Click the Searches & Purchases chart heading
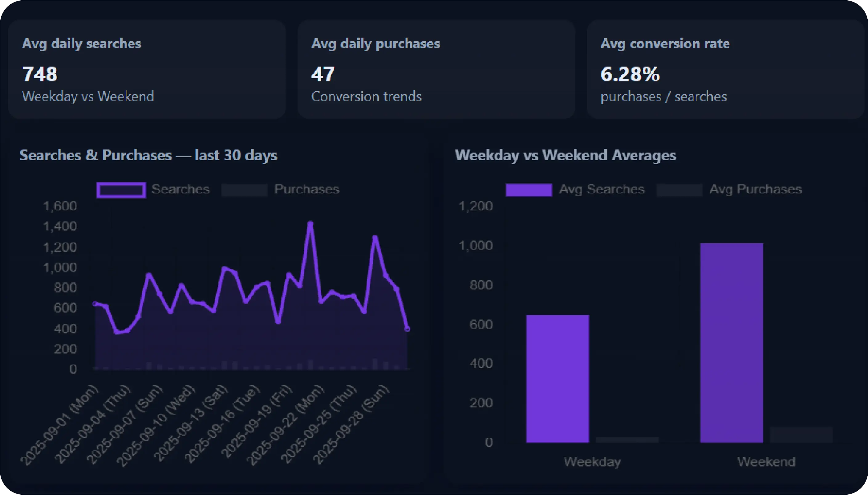This screenshot has width=868, height=495. coord(148,155)
